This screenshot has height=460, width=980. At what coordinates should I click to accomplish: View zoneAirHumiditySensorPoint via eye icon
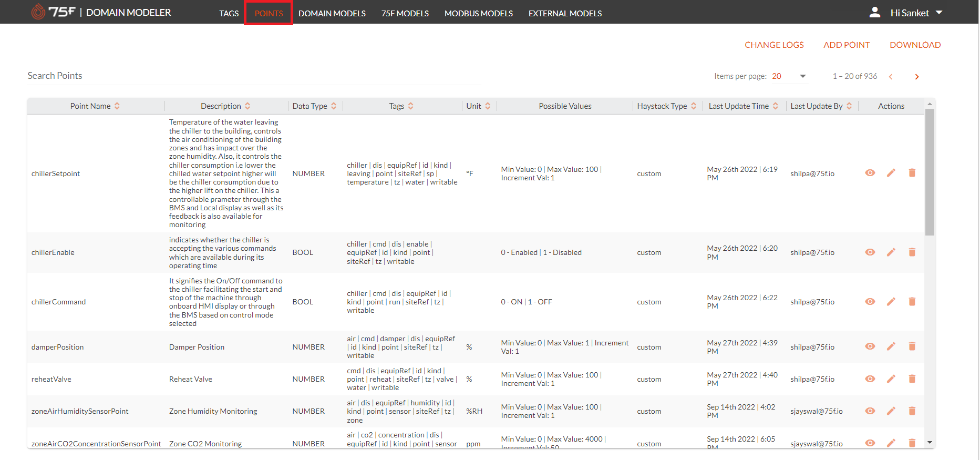(x=870, y=411)
